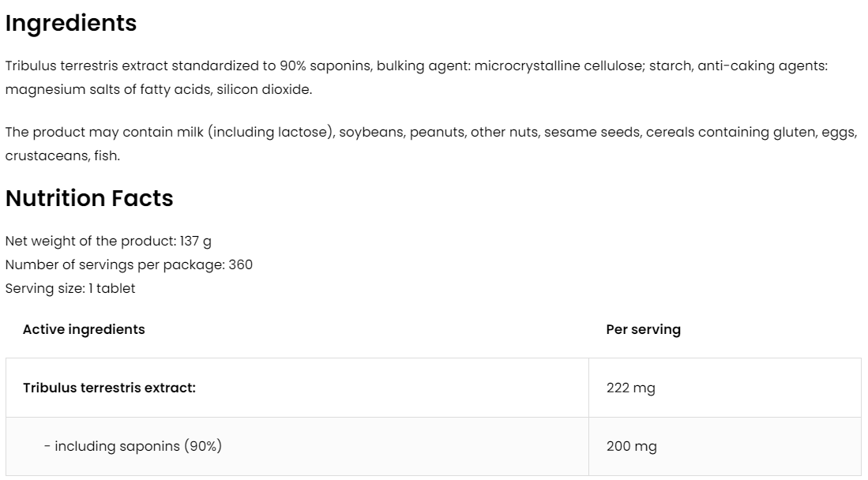Click the words crustaceans, fish
The height and width of the screenshot is (480, 868).
click(x=62, y=156)
